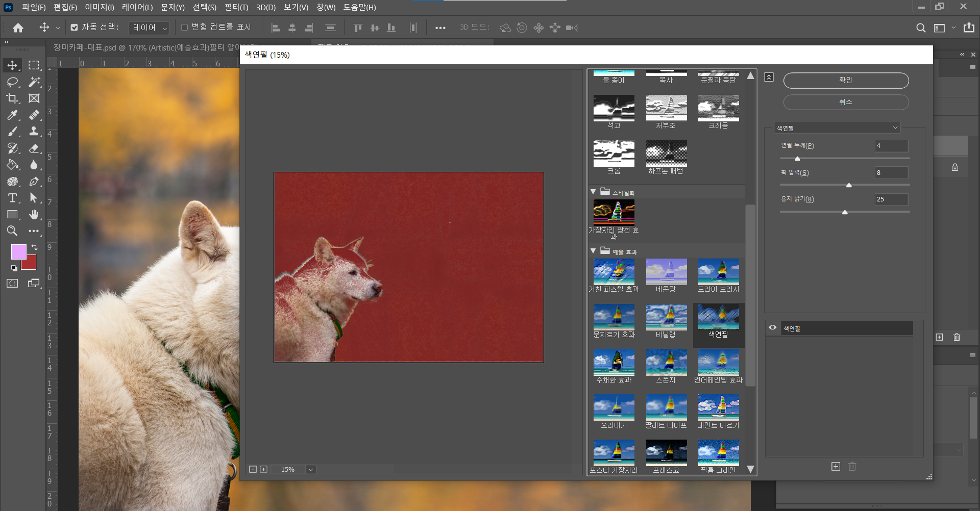980x511 pixels.
Task: Select the Zoom tool in toolbar
Action: click(12, 231)
